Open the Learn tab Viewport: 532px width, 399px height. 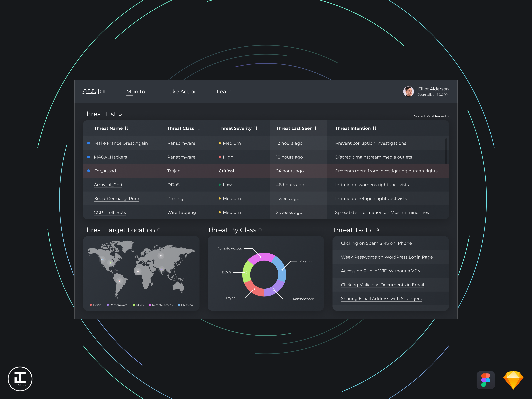click(x=224, y=92)
